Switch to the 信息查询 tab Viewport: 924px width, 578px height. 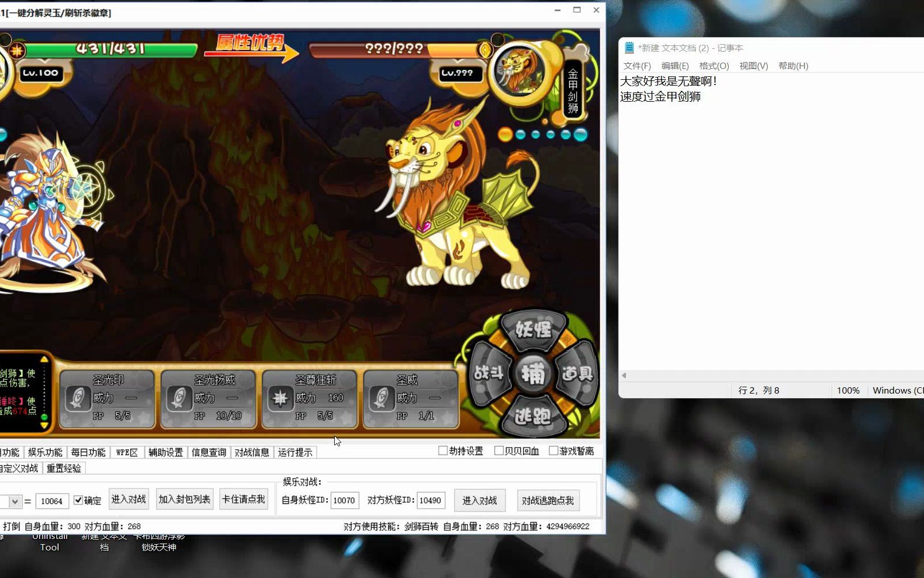tap(209, 453)
